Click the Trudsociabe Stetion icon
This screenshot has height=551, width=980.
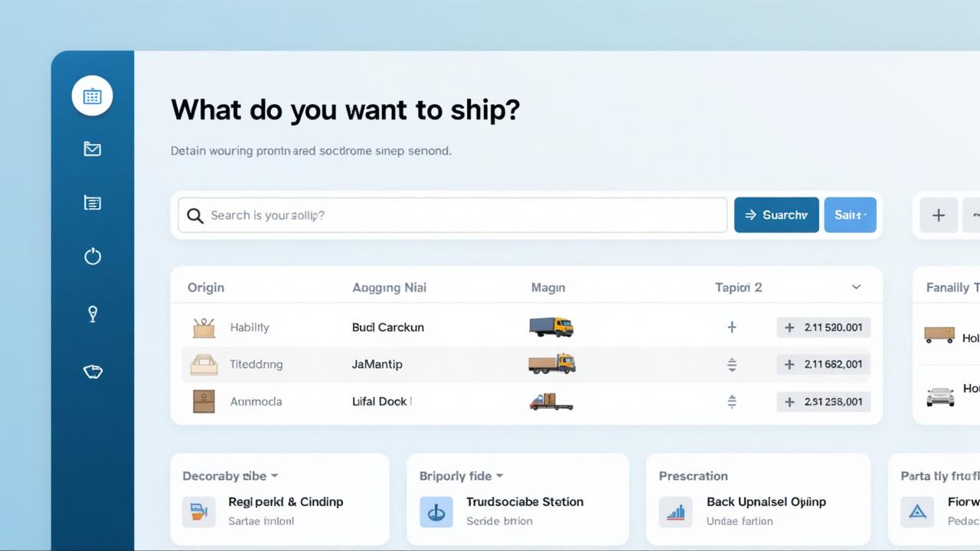436,511
